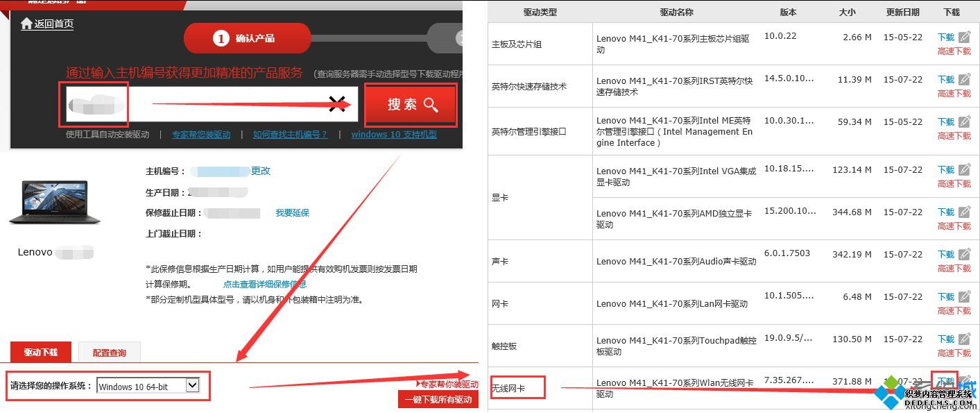980x413 pixels.
Task: Click the home icon beside 返回首页
Action: click(26, 24)
